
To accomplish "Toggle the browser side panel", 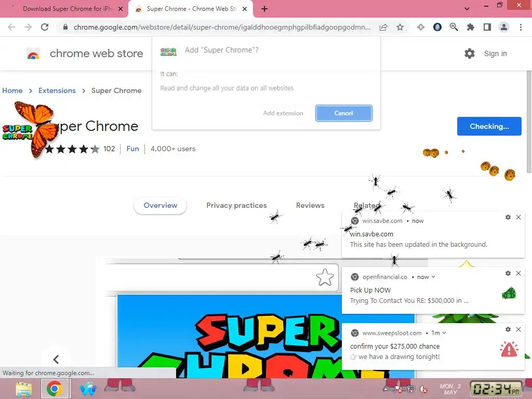I will pyautogui.click(x=487, y=27).
